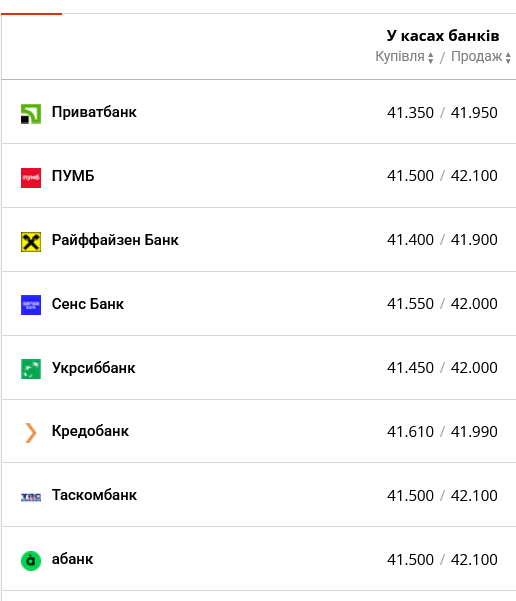The height and width of the screenshot is (601, 516).
Task: Click the orange Кредобанк chevron logo
Action: click(x=31, y=433)
